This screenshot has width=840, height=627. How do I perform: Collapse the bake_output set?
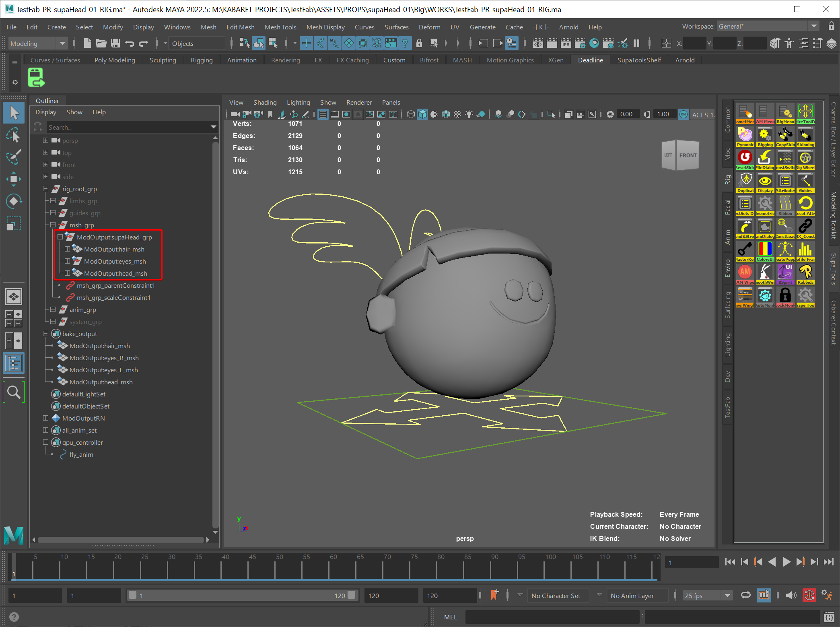coord(45,334)
